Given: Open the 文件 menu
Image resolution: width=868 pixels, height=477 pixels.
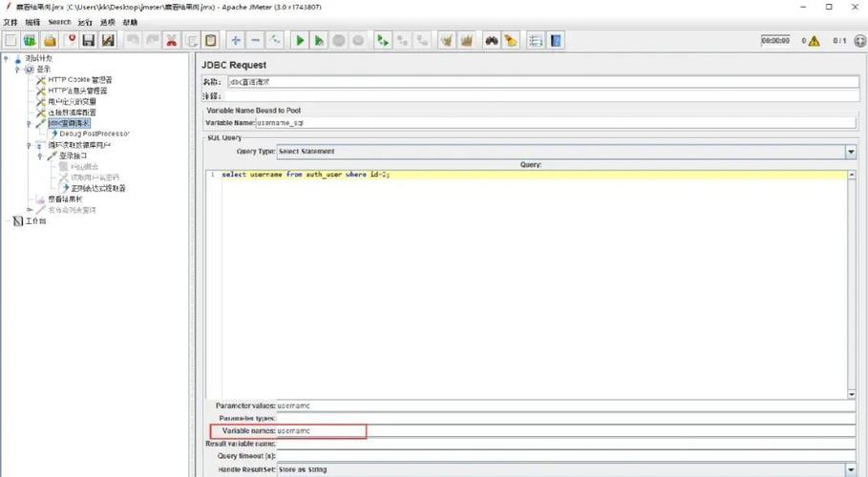Looking at the screenshot, I should (x=11, y=22).
